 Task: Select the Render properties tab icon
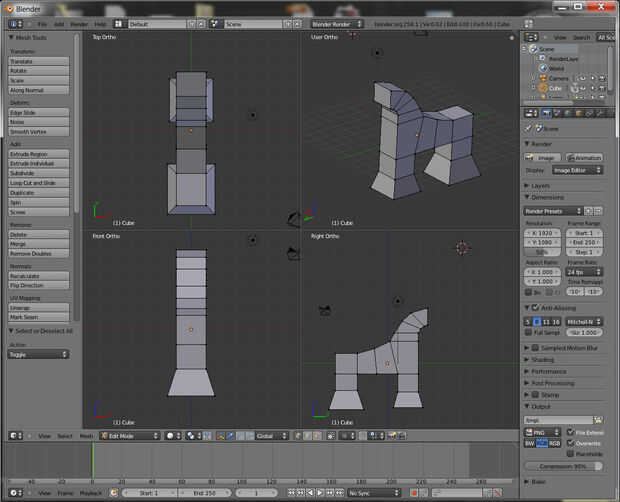[545, 113]
